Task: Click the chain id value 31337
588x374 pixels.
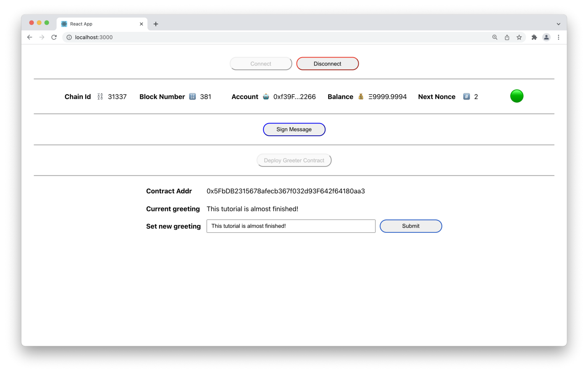Action: coord(117,97)
